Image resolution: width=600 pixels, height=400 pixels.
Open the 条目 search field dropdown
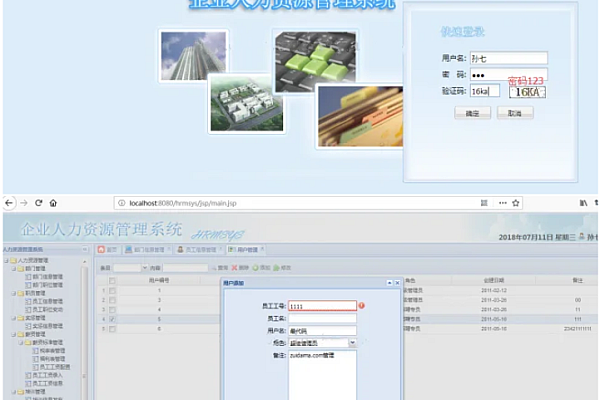point(145,268)
